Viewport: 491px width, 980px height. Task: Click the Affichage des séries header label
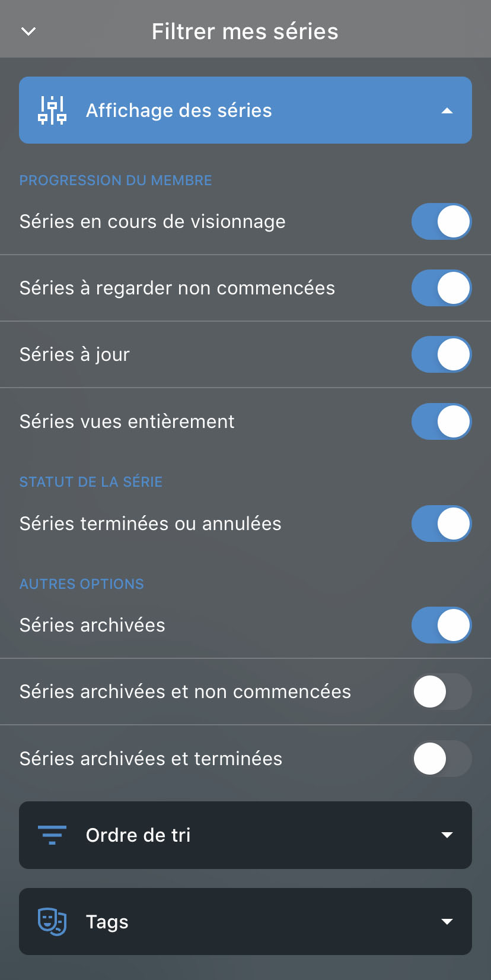(179, 110)
